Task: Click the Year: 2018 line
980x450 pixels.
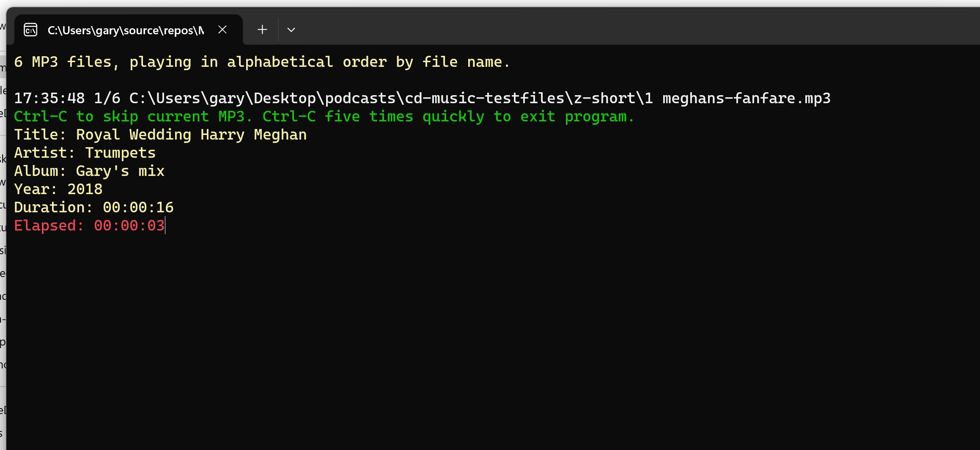Action: (58, 189)
